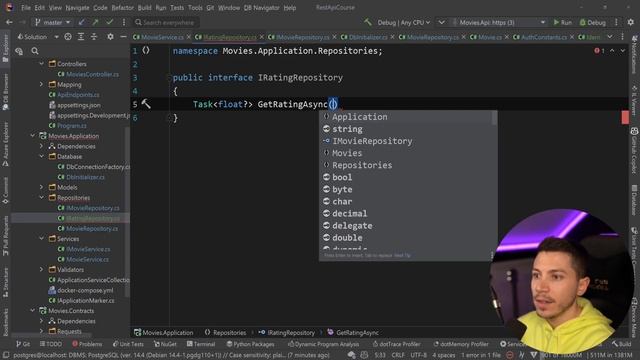640x360 pixels.
Task: Click the back navigation arrow
Action: click(x=9, y=22)
